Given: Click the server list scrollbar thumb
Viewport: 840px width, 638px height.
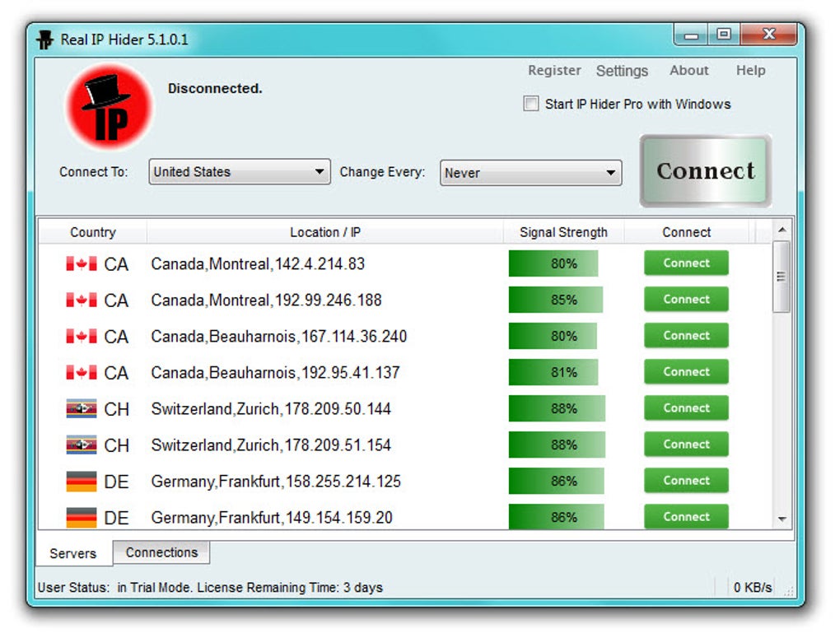Looking at the screenshot, I should click(x=781, y=277).
